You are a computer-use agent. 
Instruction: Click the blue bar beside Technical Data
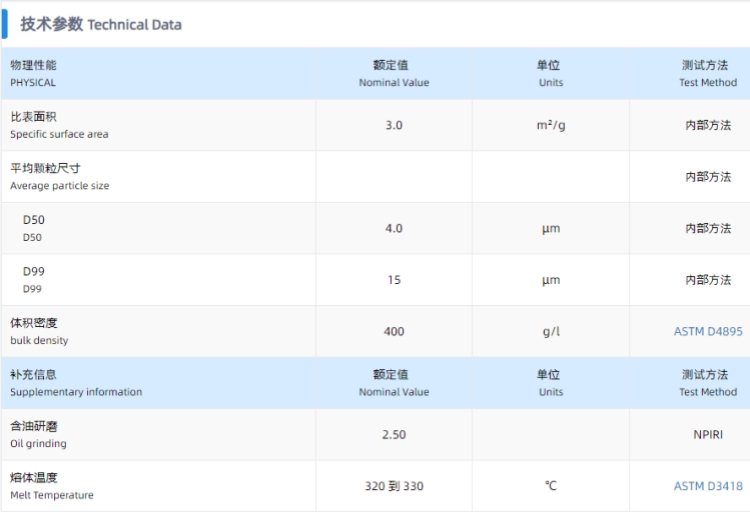click(x=4, y=24)
